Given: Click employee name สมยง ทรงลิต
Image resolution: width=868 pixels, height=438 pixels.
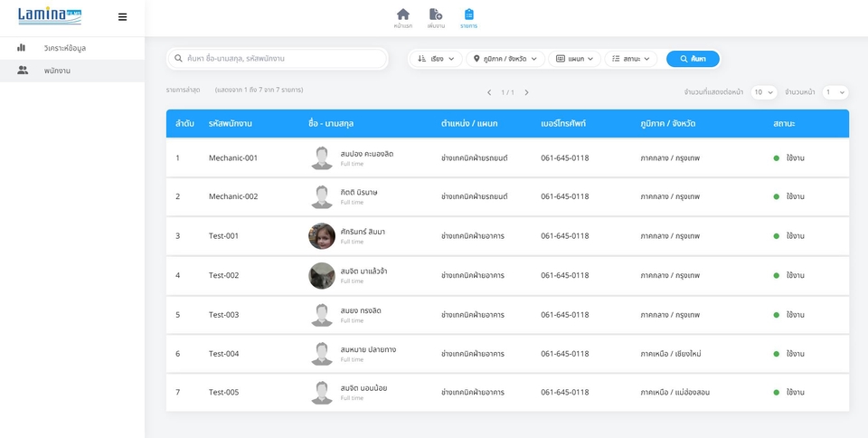Looking at the screenshot, I should click(361, 310).
